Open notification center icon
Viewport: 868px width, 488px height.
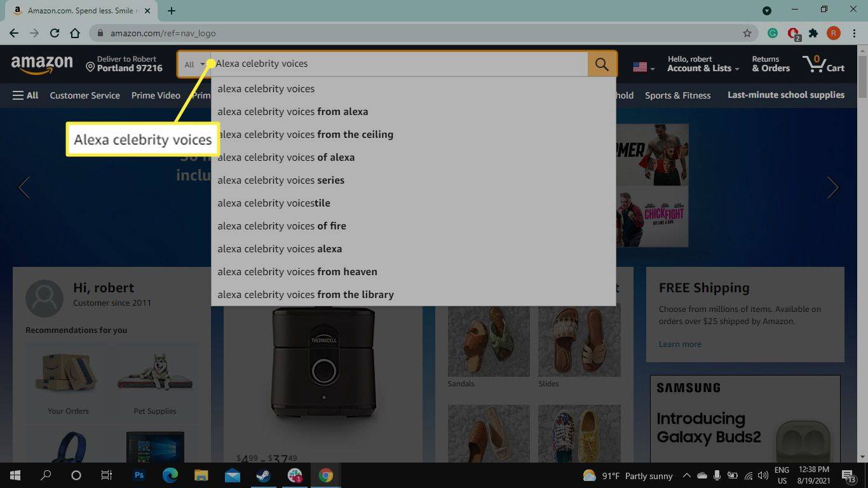click(849, 475)
